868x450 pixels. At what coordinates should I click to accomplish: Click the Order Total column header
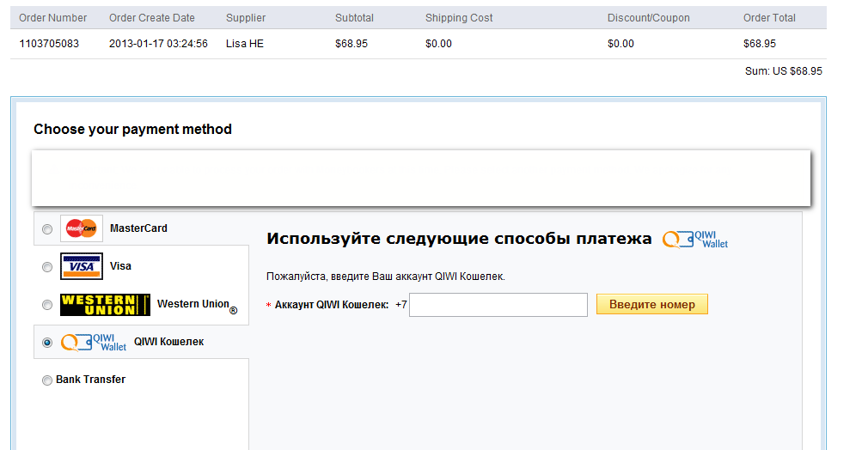click(x=769, y=18)
